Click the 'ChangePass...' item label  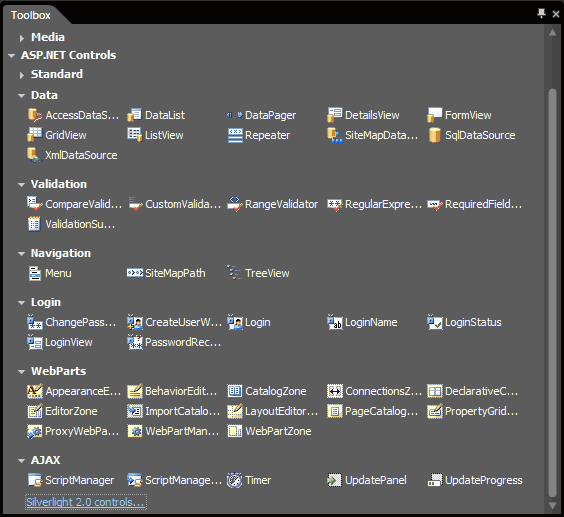[x=81, y=322]
